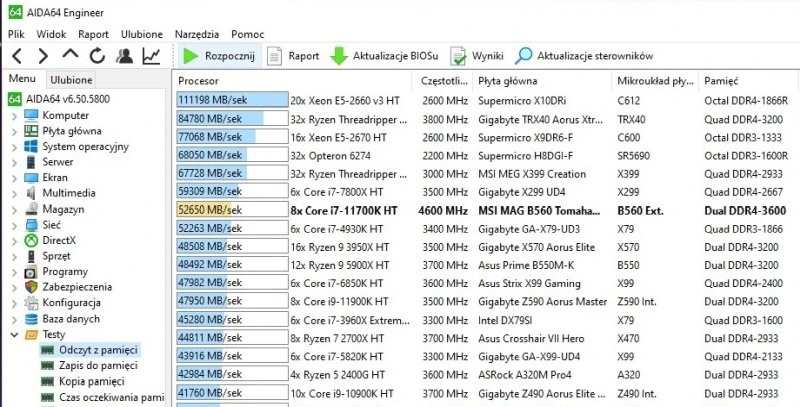Switch to the Ulubione tab
800x407 pixels.
click(x=71, y=80)
